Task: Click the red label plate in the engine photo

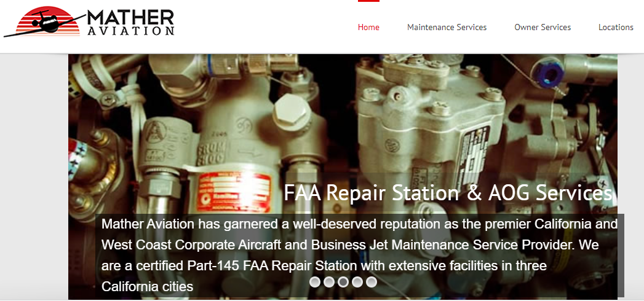Action: (x=234, y=192)
